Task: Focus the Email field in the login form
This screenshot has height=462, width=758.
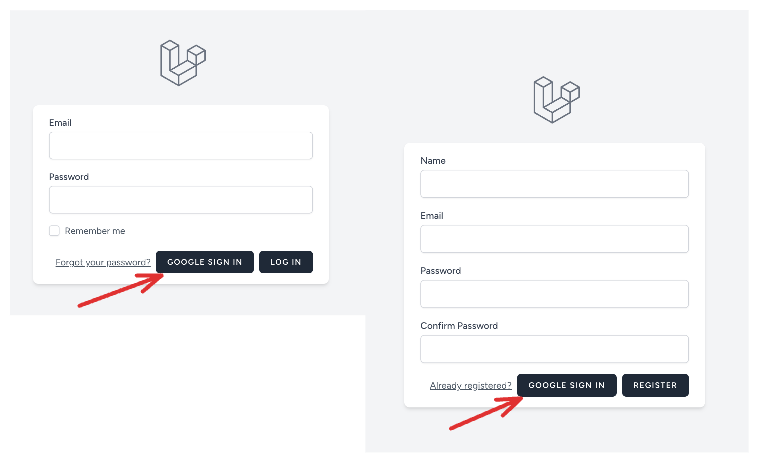Action: [x=181, y=145]
